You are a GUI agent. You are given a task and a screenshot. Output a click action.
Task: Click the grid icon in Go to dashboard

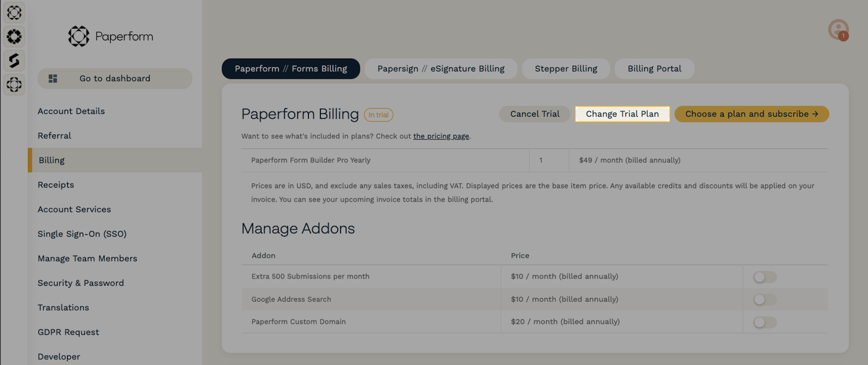pyautogui.click(x=53, y=79)
